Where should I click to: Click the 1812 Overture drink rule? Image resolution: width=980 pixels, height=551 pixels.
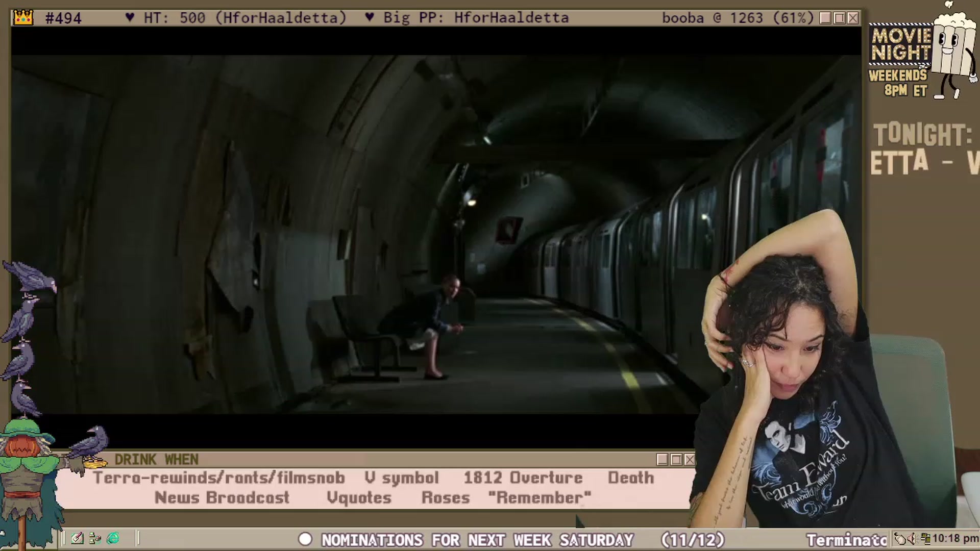[523, 478]
